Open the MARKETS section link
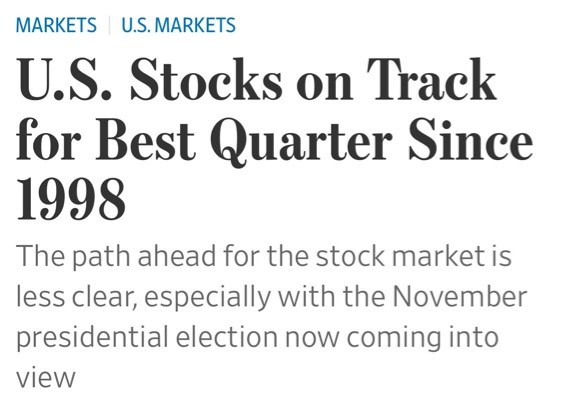Screen dimensions: 563x413 (x=56, y=25)
